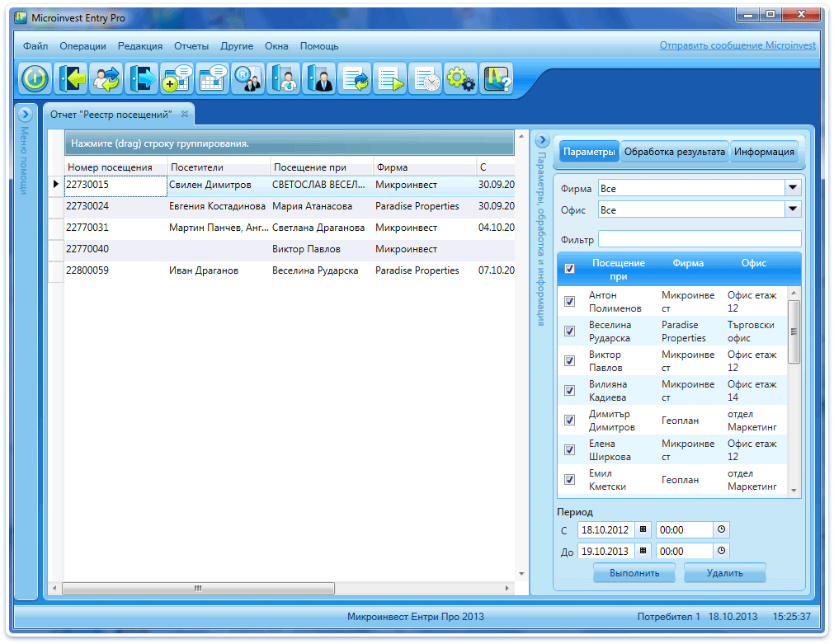Open settings via the gears icon
834x644 pixels.
pos(461,78)
